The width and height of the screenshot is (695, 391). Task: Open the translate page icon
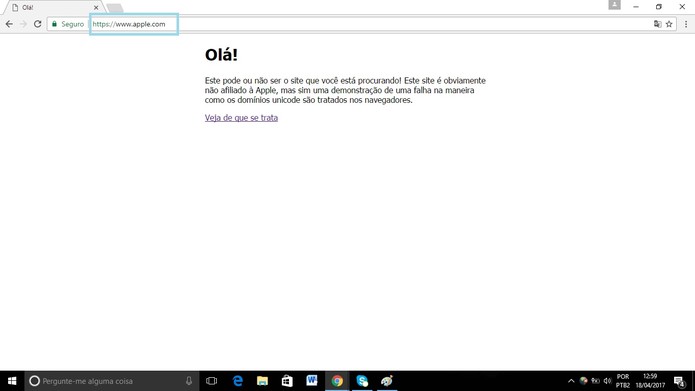(x=657, y=24)
